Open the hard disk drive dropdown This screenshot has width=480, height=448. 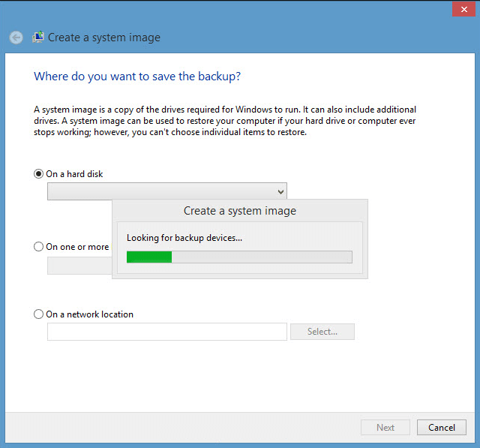tap(167, 191)
